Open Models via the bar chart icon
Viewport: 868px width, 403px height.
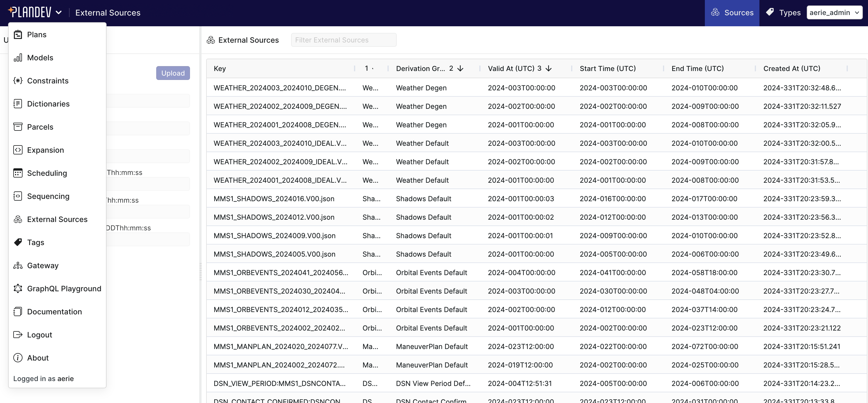click(x=18, y=58)
